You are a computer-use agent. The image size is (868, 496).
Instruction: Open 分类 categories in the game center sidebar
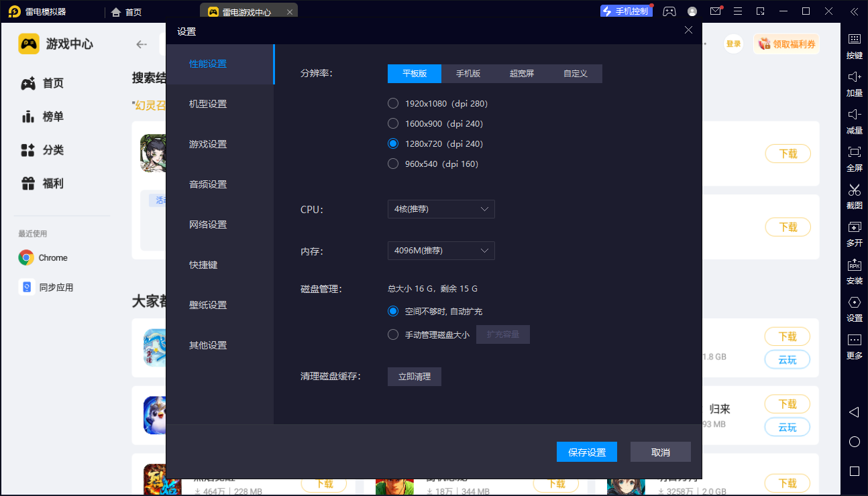pyautogui.click(x=43, y=150)
